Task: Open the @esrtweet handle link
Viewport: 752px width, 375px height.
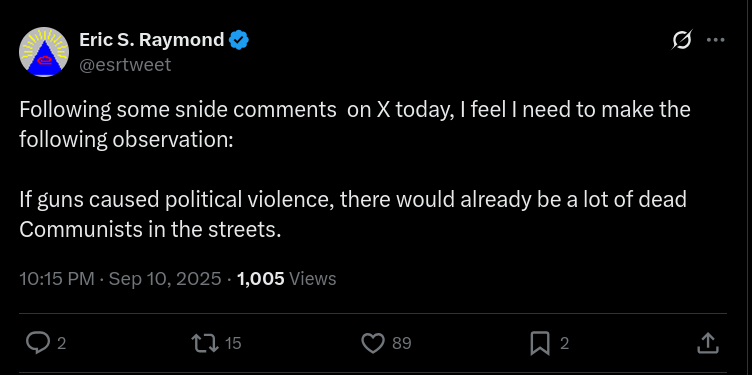Action: coord(125,64)
